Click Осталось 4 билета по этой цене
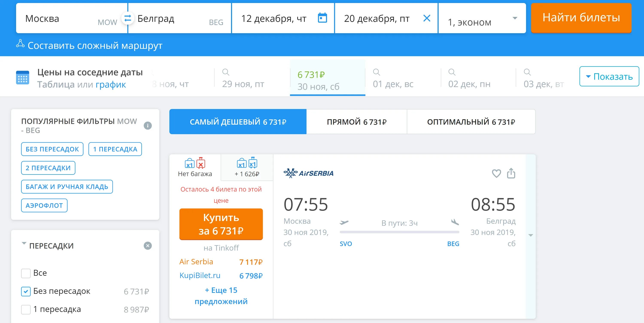Image resolution: width=644 pixels, height=323 pixels. (221, 195)
